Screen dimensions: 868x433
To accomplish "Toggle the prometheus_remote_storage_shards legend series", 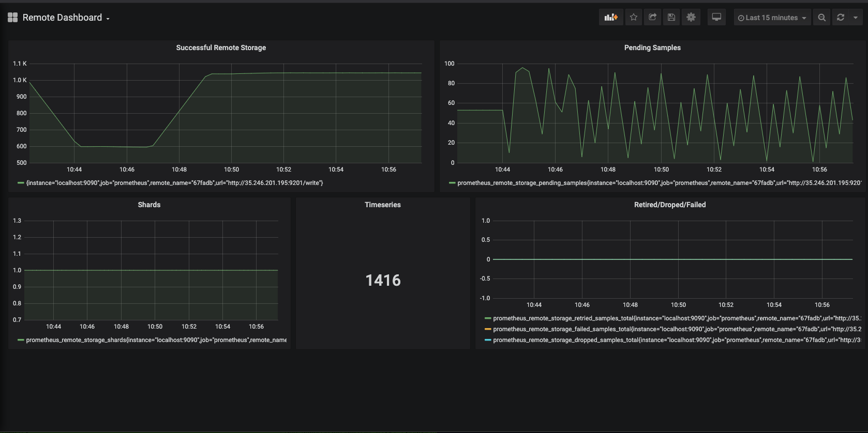I will click(x=156, y=340).
